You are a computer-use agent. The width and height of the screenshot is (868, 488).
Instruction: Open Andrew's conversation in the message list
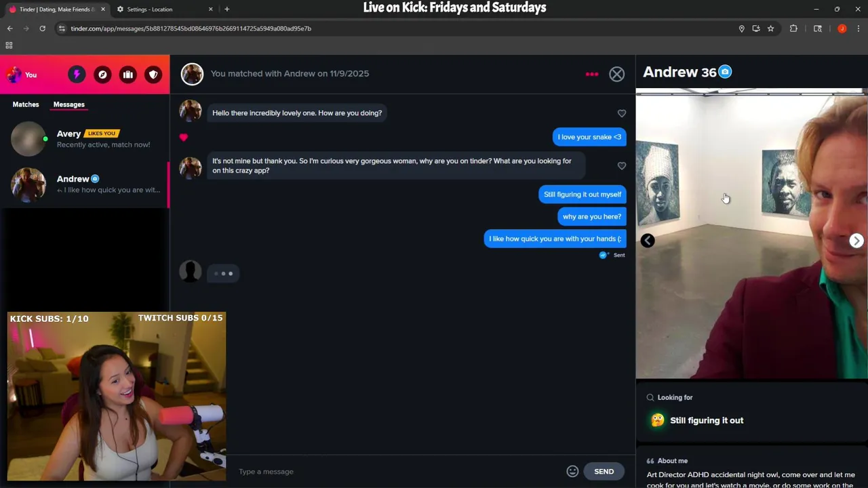[85, 184]
